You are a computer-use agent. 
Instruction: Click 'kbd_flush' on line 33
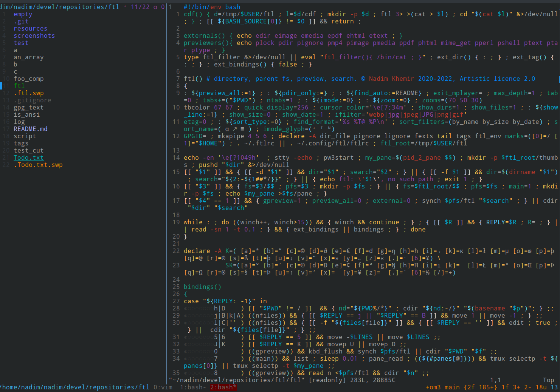point(326,352)
